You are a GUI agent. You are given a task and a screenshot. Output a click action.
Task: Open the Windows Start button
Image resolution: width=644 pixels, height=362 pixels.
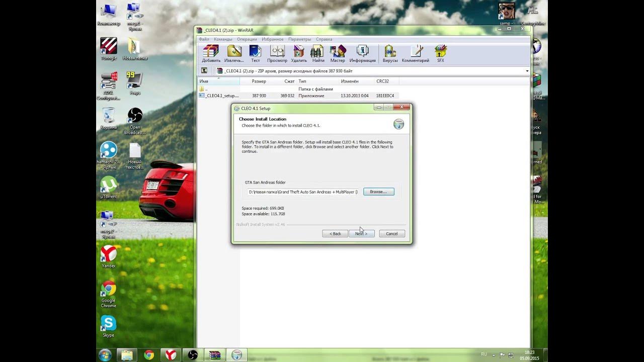(x=105, y=354)
